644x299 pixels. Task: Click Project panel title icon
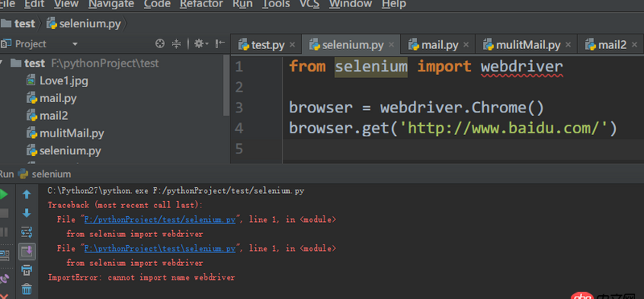pyautogui.click(x=6, y=43)
